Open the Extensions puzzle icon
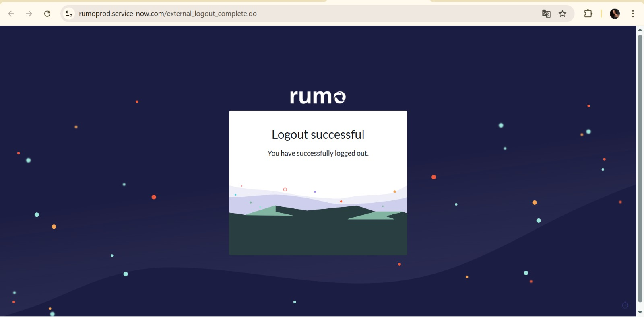The height and width of the screenshot is (317, 644). point(588,14)
